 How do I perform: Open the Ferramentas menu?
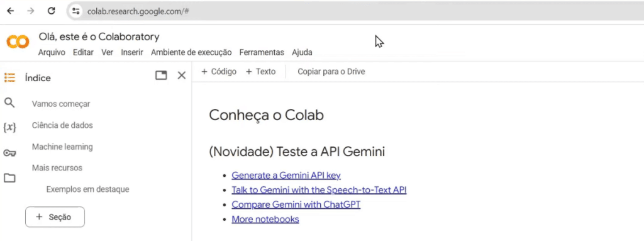click(x=262, y=52)
